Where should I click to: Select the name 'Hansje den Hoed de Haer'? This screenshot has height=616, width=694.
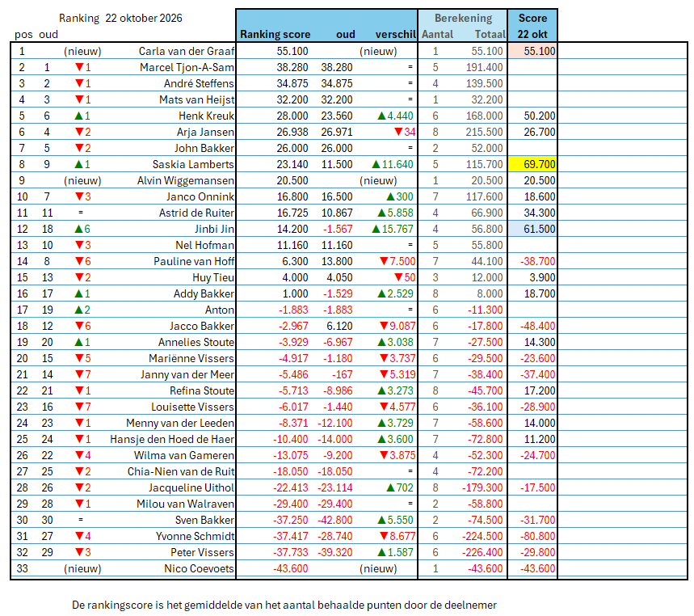pyautogui.click(x=172, y=439)
